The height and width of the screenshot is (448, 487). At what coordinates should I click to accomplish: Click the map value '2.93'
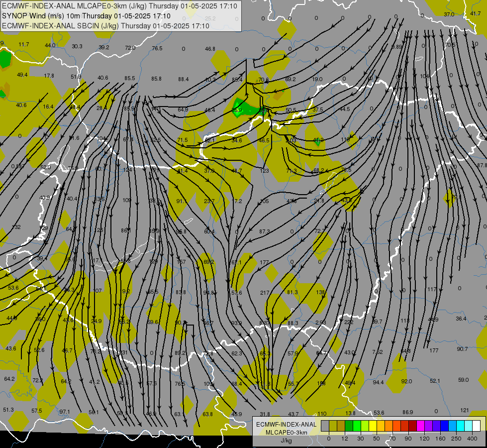coord(320,323)
